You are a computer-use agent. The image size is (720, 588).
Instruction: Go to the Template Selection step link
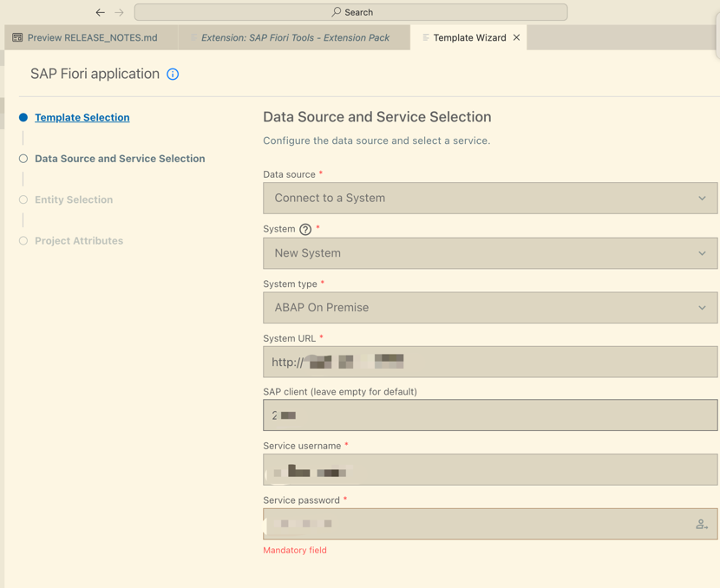coord(82,117)
